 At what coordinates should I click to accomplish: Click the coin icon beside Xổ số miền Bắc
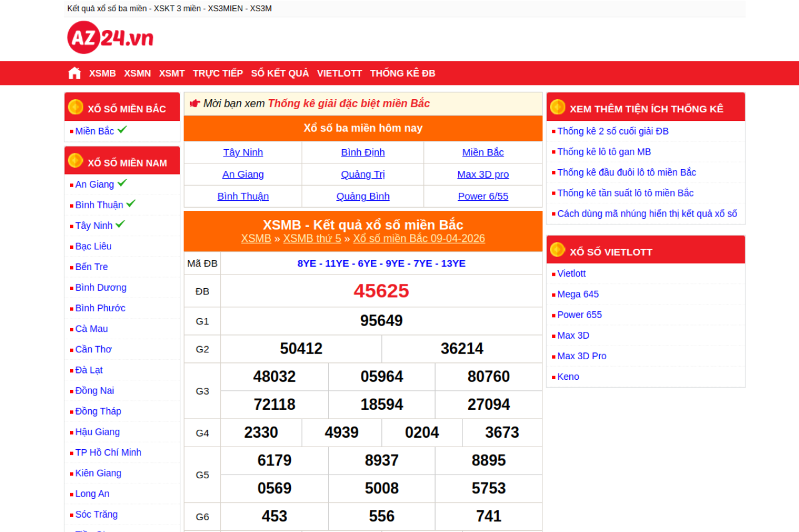[76, 107]
